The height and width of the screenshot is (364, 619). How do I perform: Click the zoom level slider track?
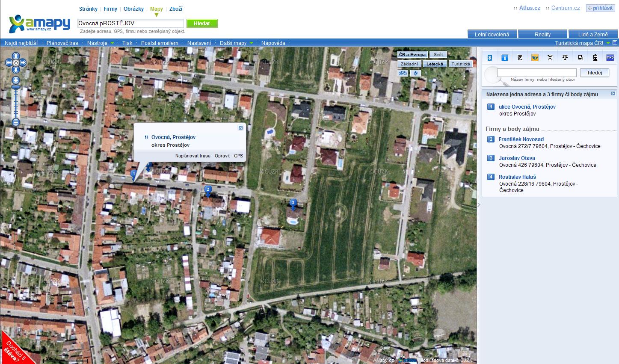(x=16, y=102)
